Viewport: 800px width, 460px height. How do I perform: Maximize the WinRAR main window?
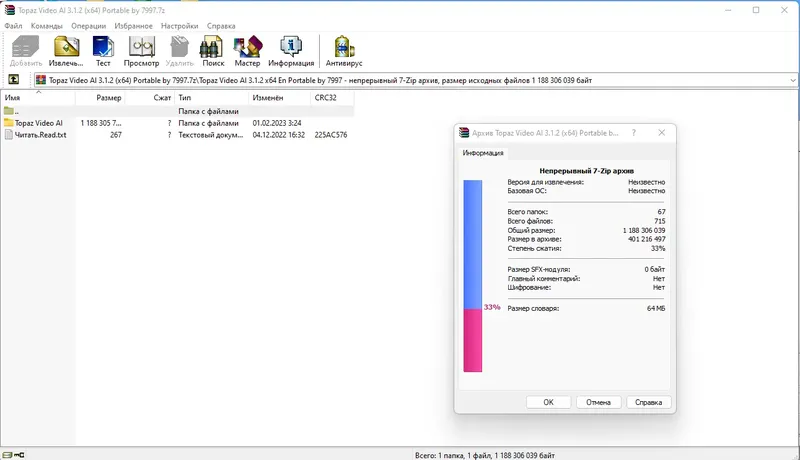[x=756, y=10]
